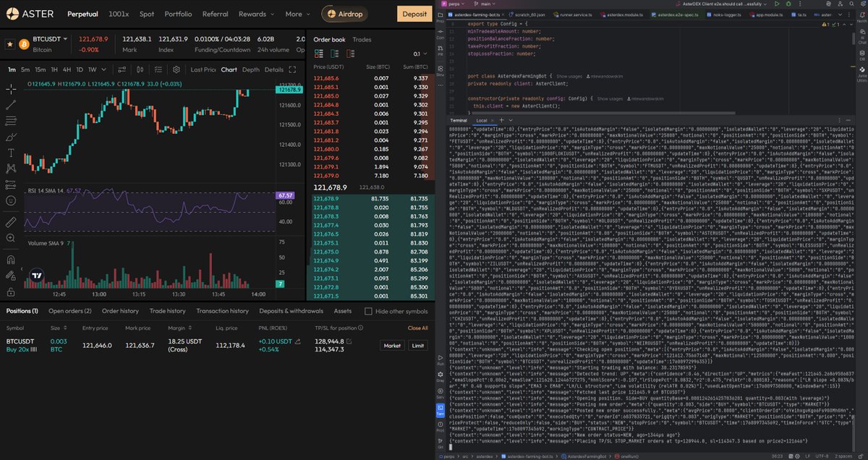Expand more timeframe options chevron

click(x=103, y=69)
